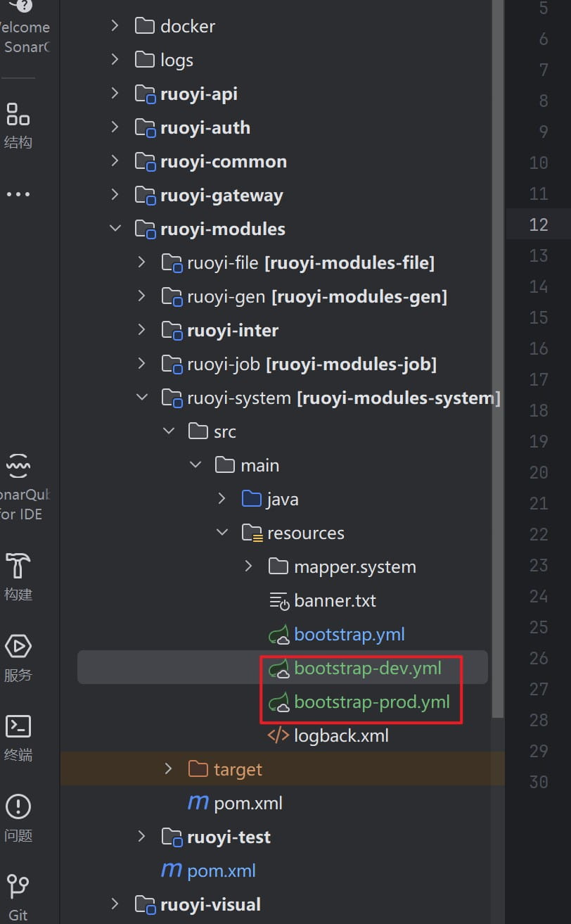Select the logback.xml file

click(340, 735)
